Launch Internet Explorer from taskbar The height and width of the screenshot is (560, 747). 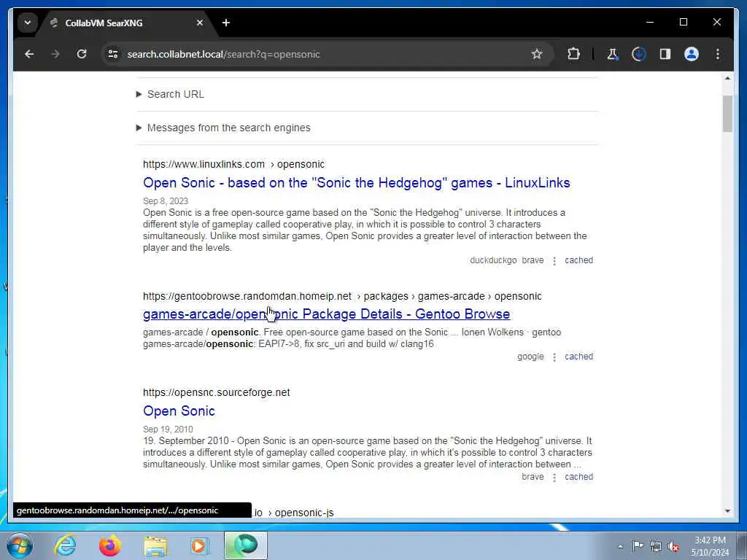[x=65, y=545]
